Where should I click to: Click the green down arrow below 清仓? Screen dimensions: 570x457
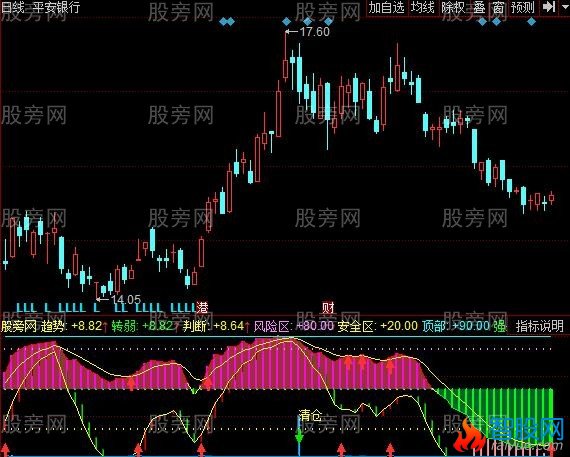click(x=299, y=435)
